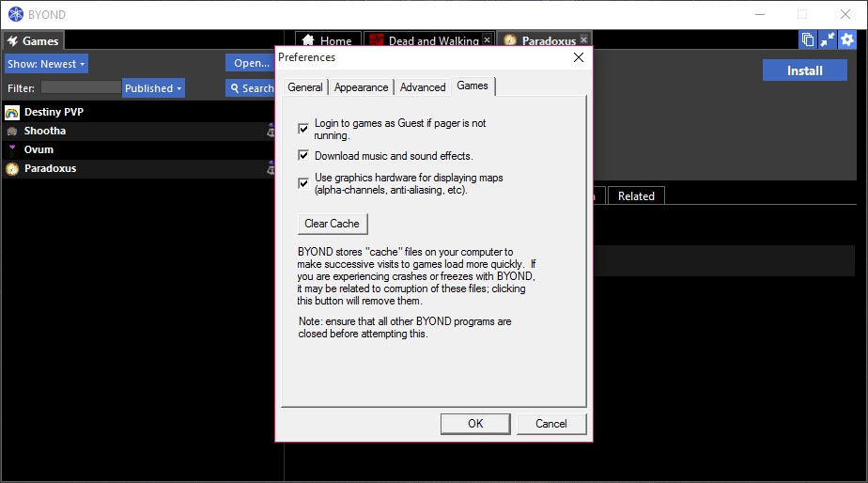Image resolution: width=868 pixels, height=483 pixels.
Task: Minimize the BYOND window
Action: coord(760,14)
